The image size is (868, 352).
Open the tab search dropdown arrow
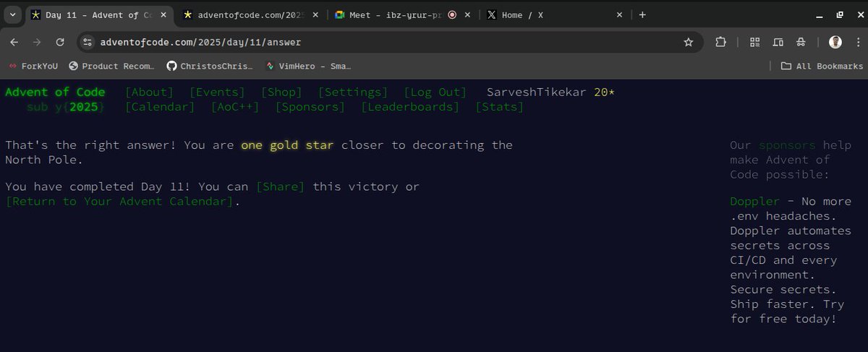[x=12, y=14]
